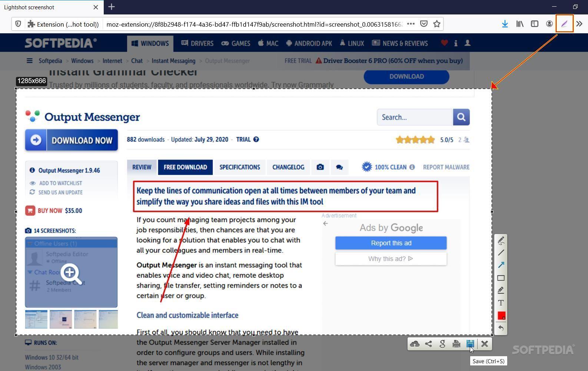The width and height of the screenshot is (588, 371).
Task: Search similar images on Google
Action: click(x=442, y=344)
